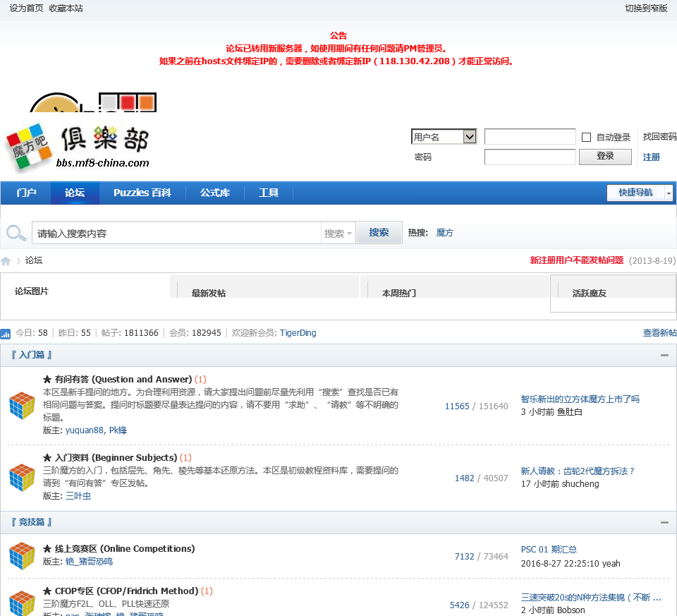677x616 pixels.
Task: Click the 密码 password input field
Action: point(530,157)
